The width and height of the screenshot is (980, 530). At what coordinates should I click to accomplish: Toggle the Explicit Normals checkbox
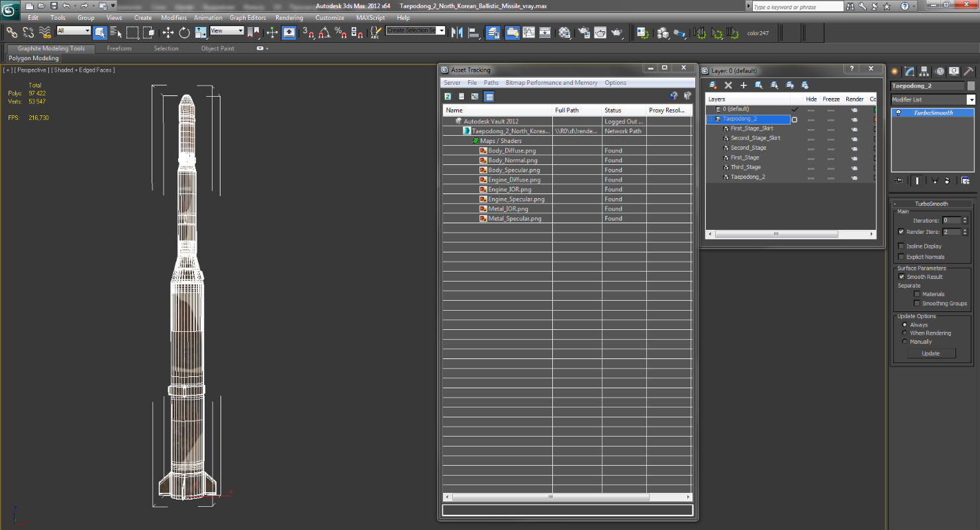901,256
